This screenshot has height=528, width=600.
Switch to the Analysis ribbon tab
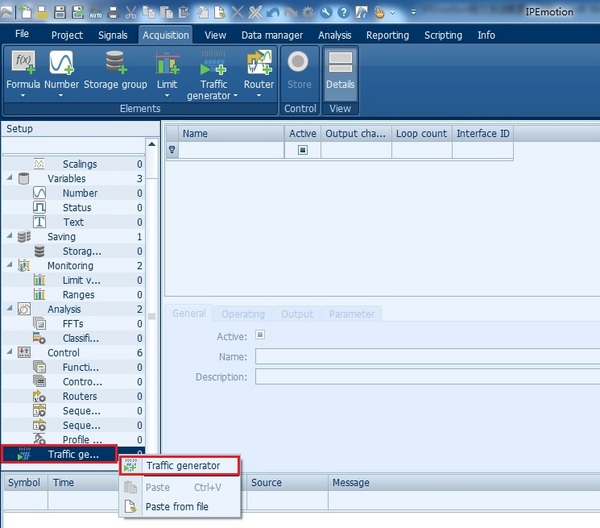tap(334, 35)
